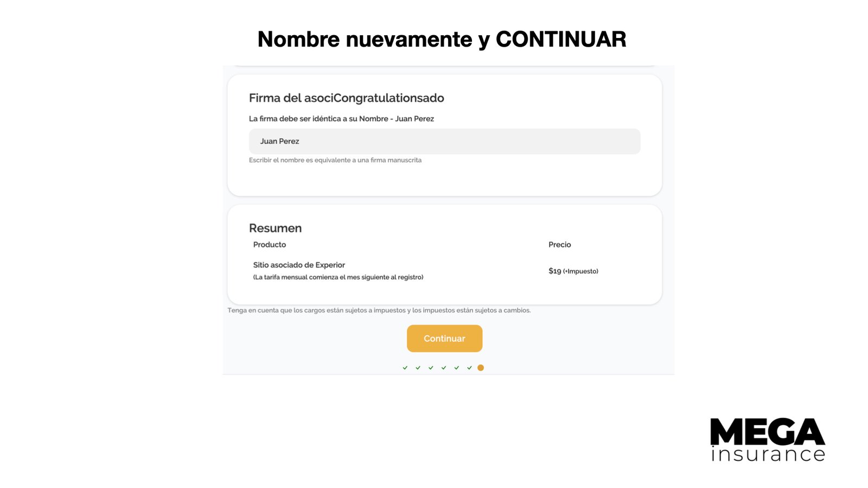Click the sixth completed step checkmark
The height and width of the screenshot is (488, 868).
(x=470, y=368)
